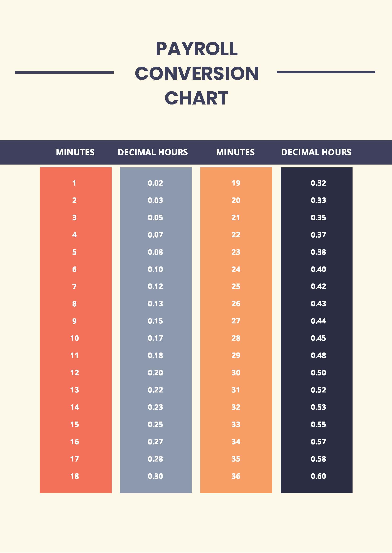Select the minutes value 18
Image resolution: width=392 pixels, height=553 pixels.
(x=74, y=476)
